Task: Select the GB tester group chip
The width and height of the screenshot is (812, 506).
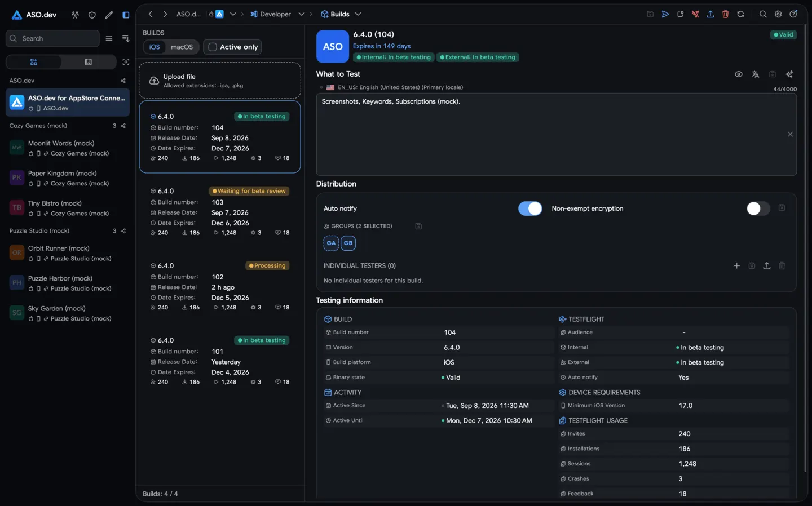Action: pyautogui.click(x=348, y=243)
